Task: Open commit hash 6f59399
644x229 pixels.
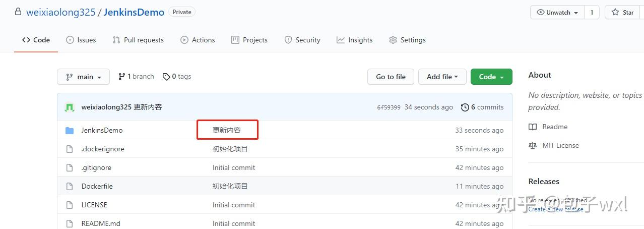Action: tap(389, 107)
